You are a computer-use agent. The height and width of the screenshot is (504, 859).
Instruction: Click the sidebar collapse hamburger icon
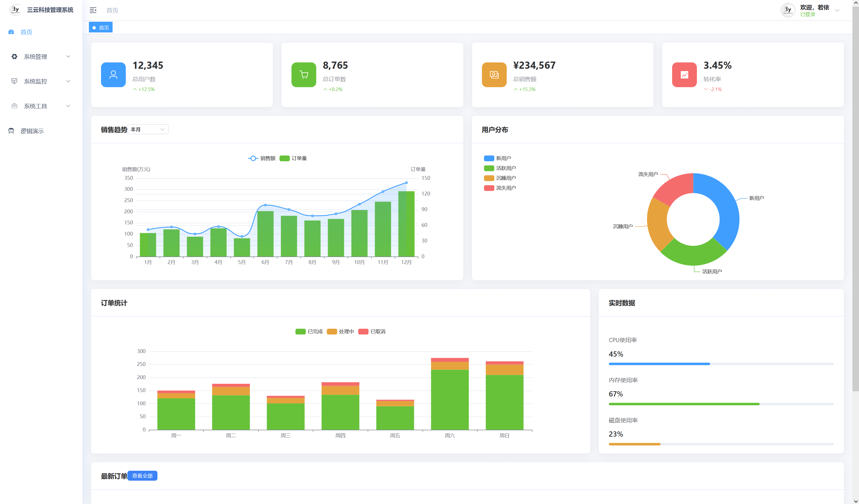point(93,10)
